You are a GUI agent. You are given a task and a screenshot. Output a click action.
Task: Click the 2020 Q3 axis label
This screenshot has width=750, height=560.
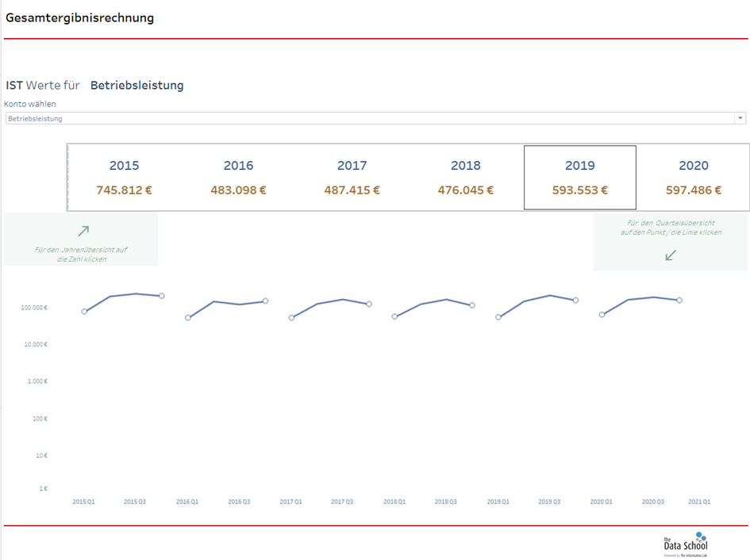point(653,501)
